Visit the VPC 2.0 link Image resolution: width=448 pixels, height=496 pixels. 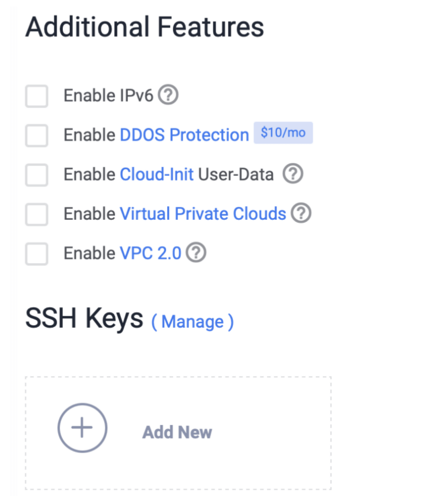[151, 253]
